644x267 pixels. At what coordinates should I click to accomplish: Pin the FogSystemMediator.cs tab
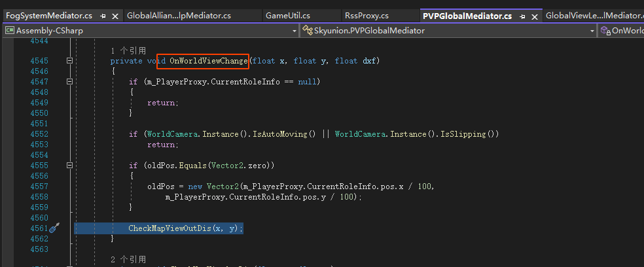tap(103, 15)
